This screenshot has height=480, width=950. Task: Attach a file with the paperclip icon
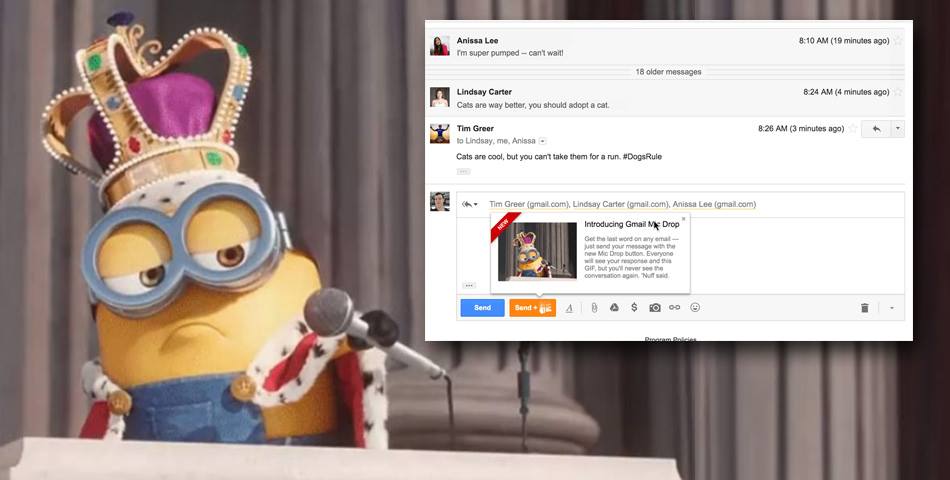pos(594,308)
